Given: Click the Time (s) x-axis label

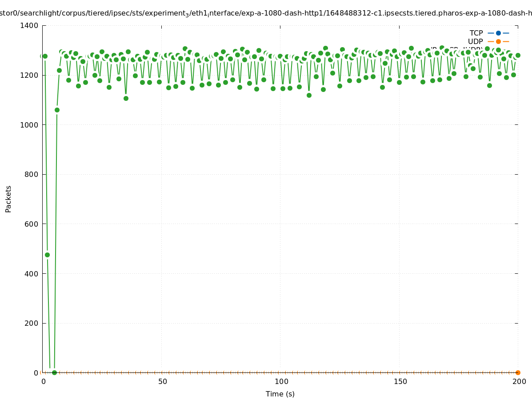Looking at the screenshot, I should point(280,394).
